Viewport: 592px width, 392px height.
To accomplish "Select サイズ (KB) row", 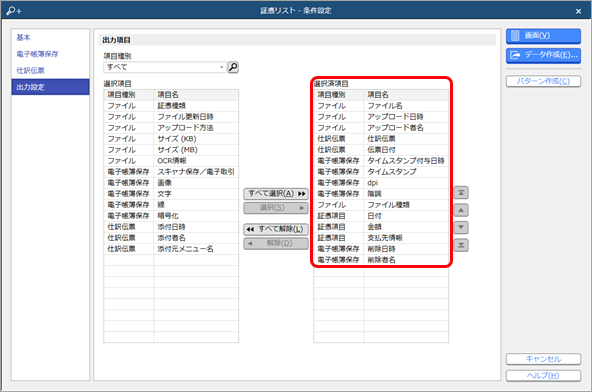I will point(171,139).
